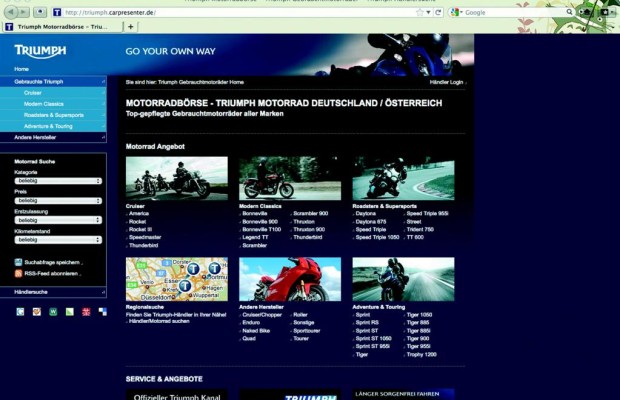Open the Scrambler 900 link
620x400 pixels.
point(310,213)
